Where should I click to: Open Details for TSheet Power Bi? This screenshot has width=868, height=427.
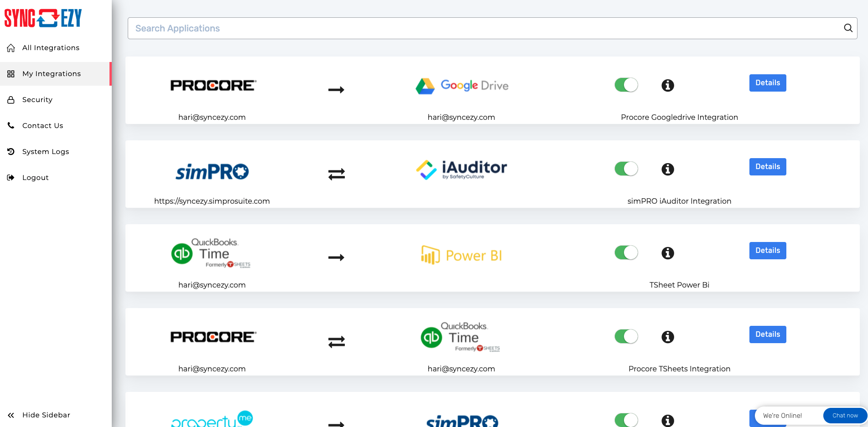pyautogui.click(x=767, y=250)
